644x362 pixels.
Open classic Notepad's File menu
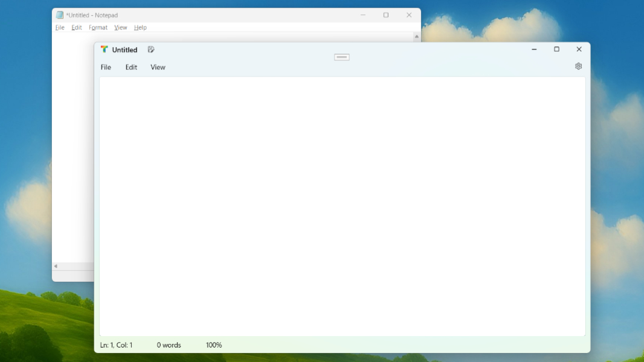60,28
